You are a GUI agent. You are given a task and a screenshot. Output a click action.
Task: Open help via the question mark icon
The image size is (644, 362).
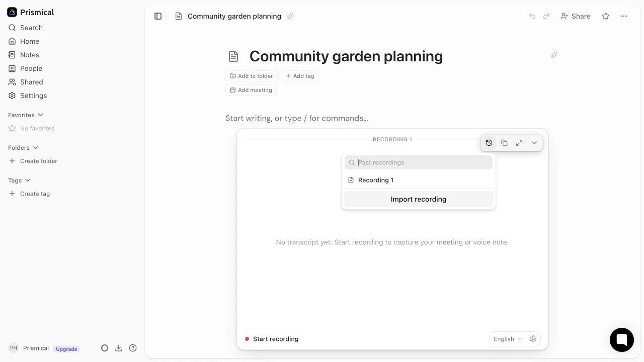coord(133,348)
